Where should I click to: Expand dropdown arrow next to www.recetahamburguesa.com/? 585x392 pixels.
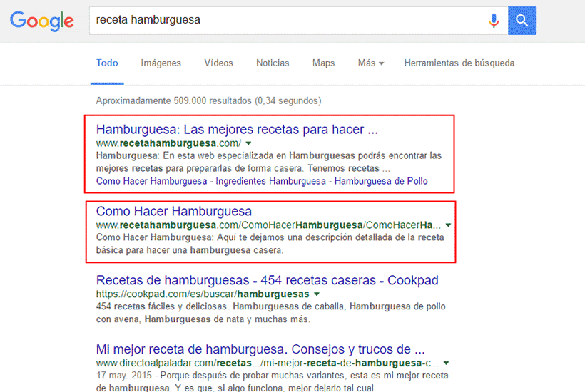coord(248,143)
